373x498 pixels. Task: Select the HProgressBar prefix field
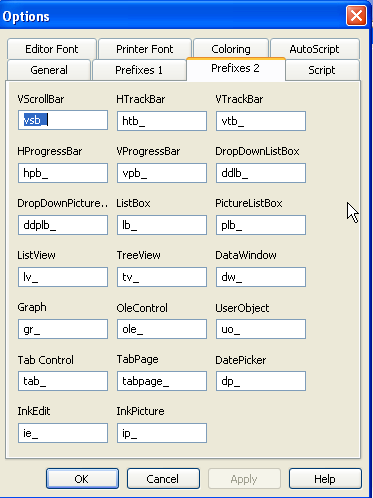63,173
